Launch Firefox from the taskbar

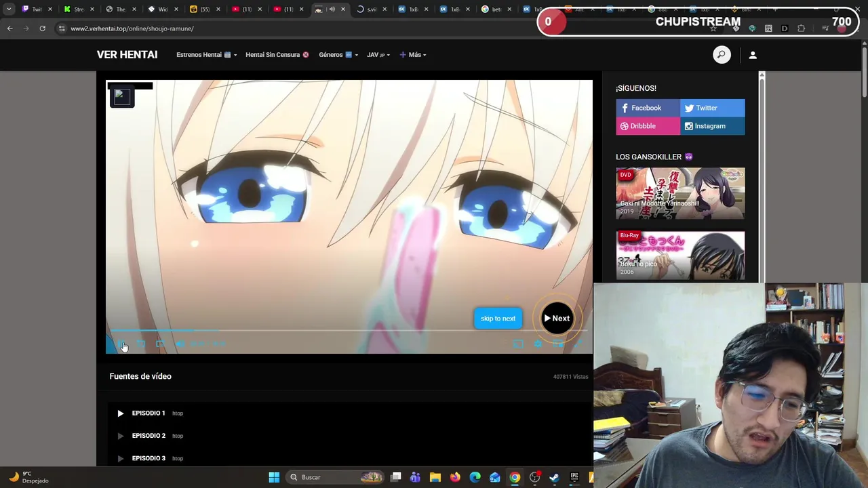click(455, 477)
